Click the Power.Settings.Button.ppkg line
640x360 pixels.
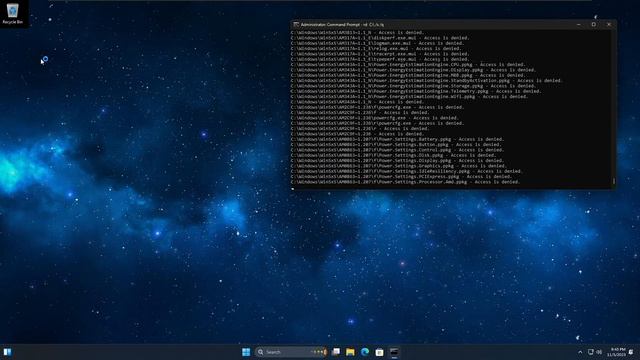pyautogui.click(x=396, y=144)
